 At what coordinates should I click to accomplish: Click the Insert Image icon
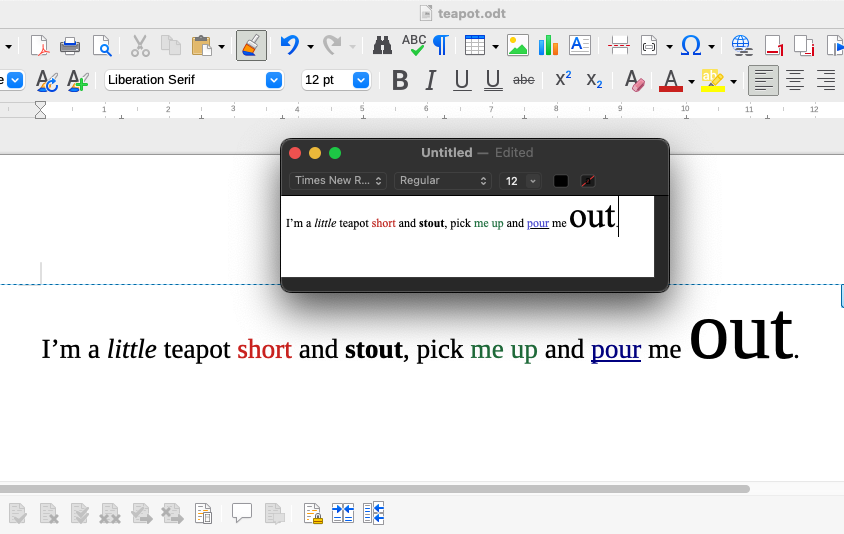tap(517, 45)
